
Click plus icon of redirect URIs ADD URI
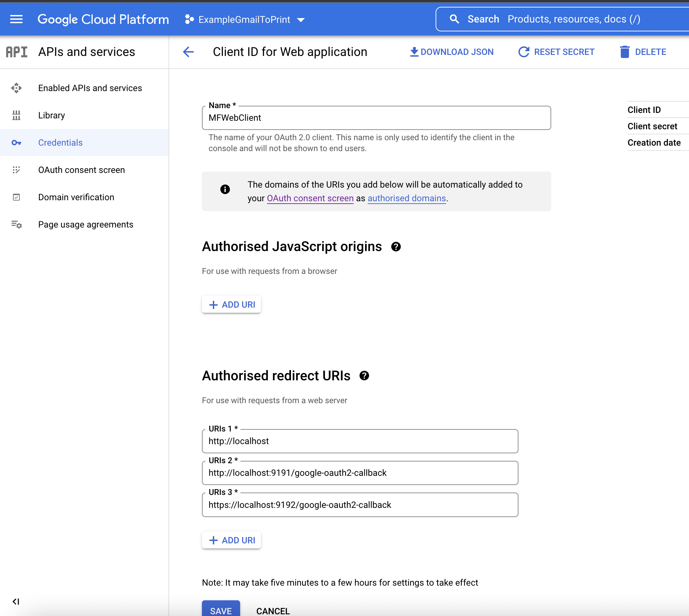point(213,540)
